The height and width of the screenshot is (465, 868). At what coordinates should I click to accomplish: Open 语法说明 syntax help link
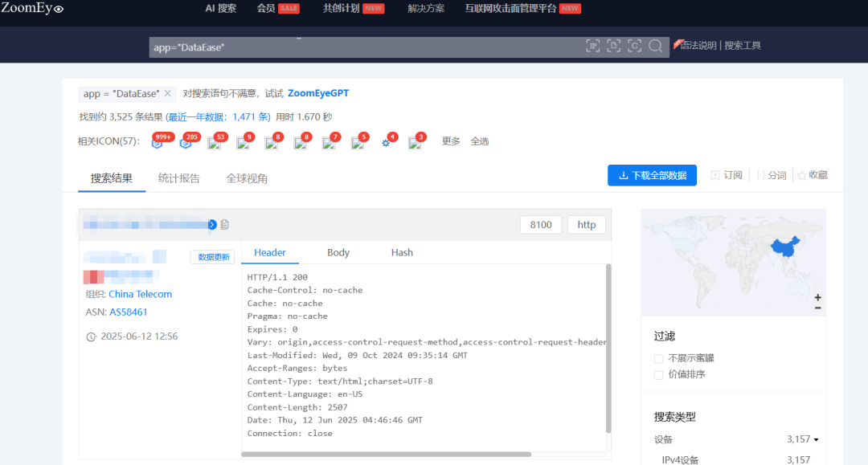point(698,45)
